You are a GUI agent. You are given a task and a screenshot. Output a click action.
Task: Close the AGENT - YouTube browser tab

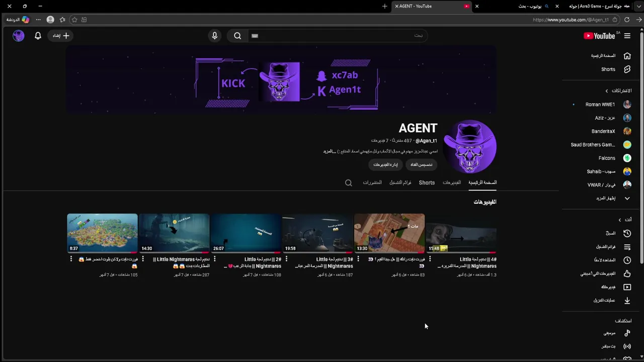[x=397, y=6]
